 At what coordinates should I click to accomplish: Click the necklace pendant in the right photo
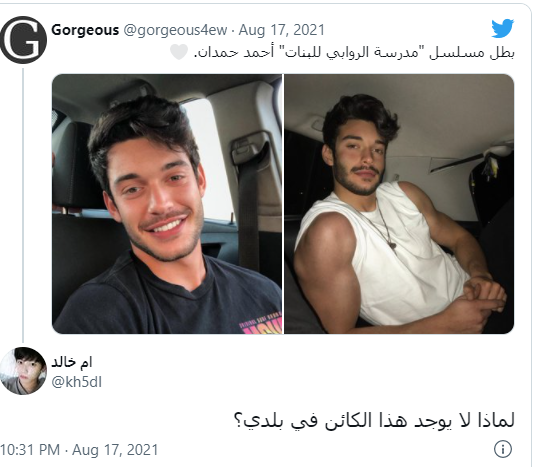point(392,245)
